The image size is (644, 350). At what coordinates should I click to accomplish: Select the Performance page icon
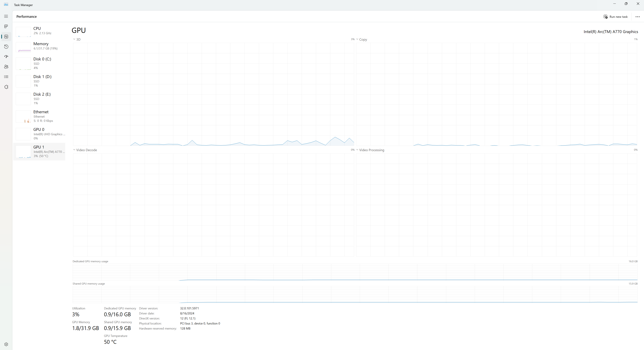[6, 37]
